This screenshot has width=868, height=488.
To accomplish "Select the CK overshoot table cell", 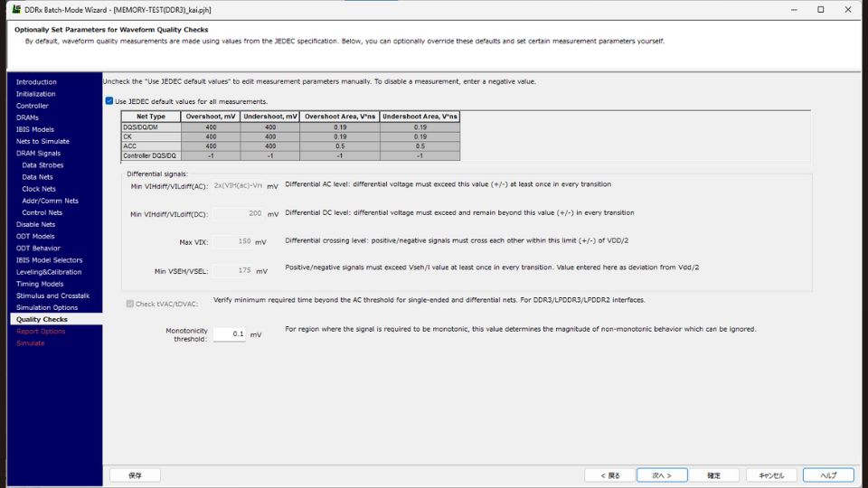I will point(210,136).
